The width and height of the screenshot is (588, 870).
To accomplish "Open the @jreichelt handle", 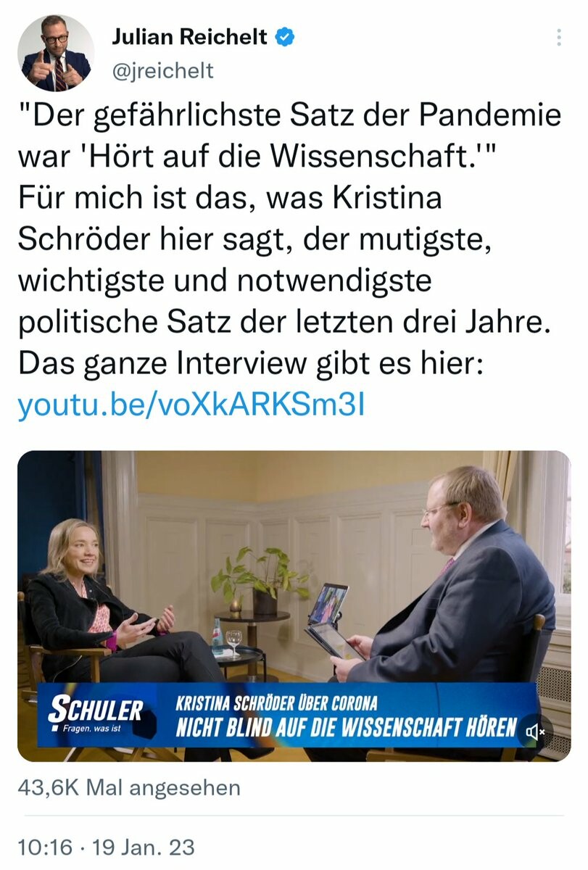I will pos(163,70).
